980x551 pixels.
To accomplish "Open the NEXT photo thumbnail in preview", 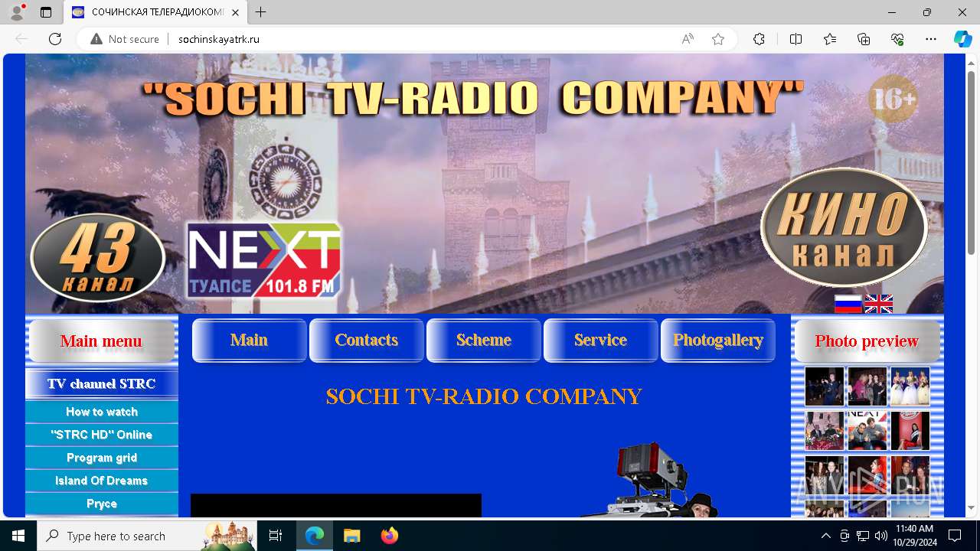I will [x=867, y=430].
